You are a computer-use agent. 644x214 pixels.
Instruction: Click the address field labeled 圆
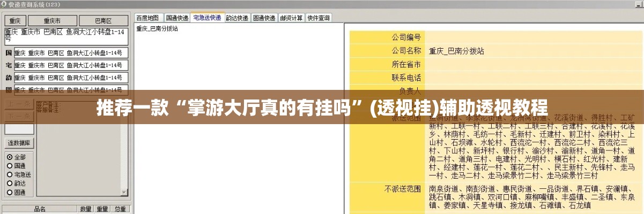71,90
